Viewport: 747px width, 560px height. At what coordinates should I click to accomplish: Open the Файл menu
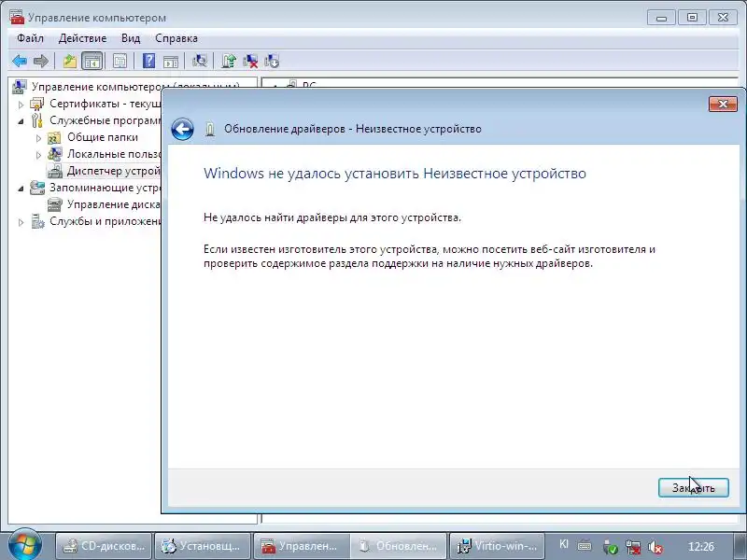(30, 38)
